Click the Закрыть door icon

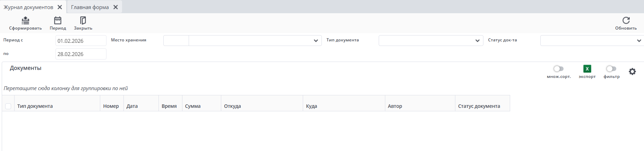[x=83, y=21]
